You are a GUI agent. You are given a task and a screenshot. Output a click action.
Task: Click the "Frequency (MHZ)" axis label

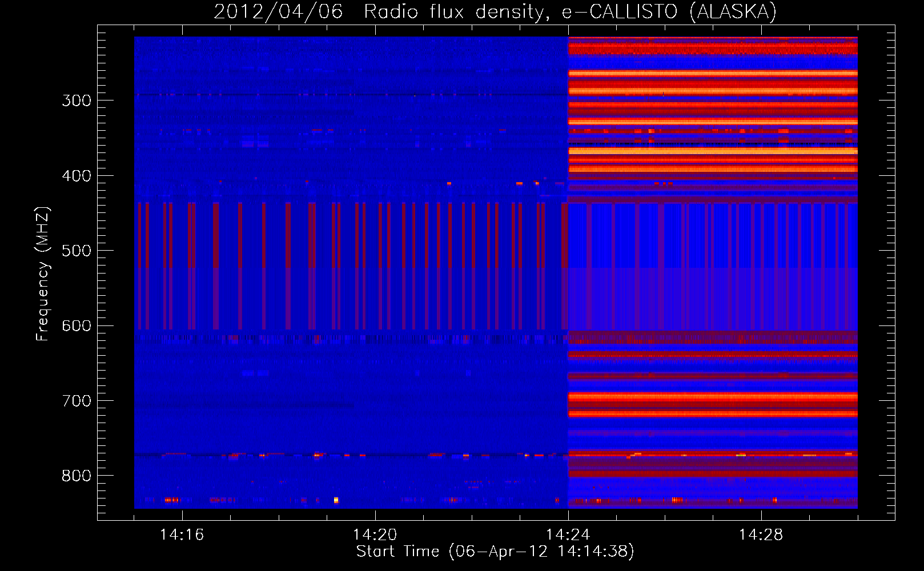(43, 274)
